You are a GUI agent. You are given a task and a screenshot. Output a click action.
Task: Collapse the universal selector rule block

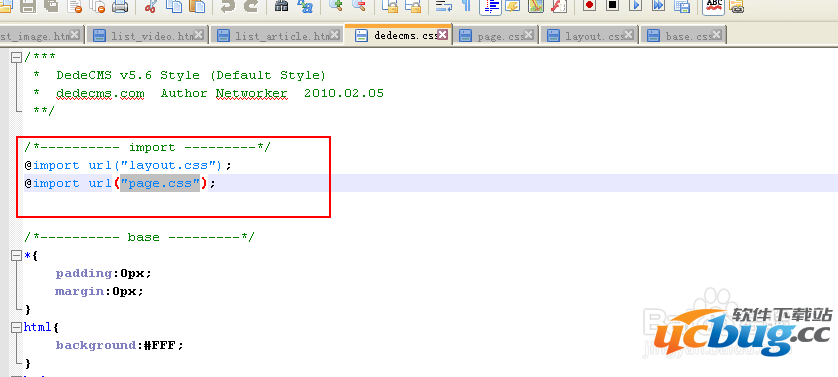(x=17, y=256)
